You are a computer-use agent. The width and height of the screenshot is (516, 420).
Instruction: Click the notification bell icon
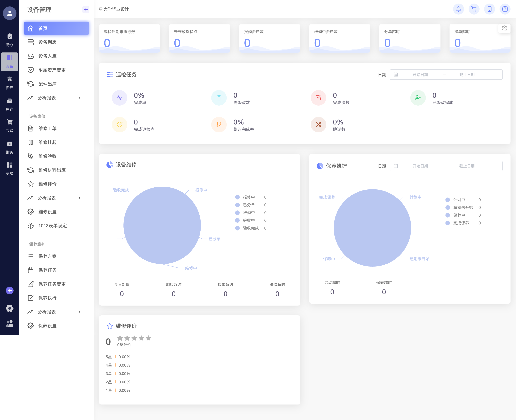458,9
